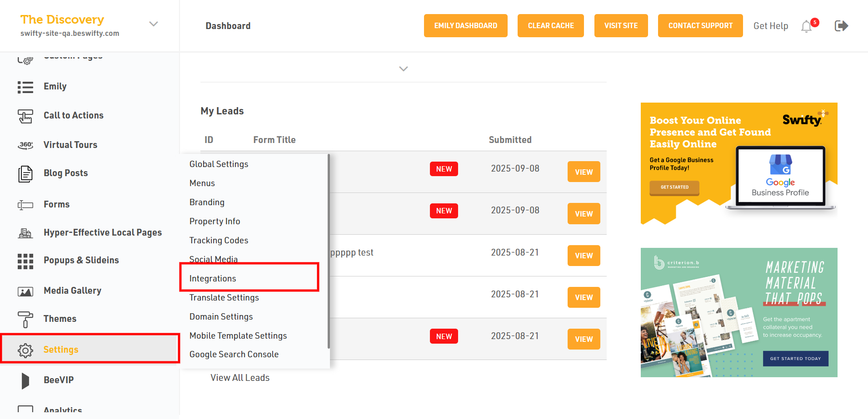Screen dimensions: 868x419
Task: Click the logout arrow icon
Action: (x=841, y=26)
